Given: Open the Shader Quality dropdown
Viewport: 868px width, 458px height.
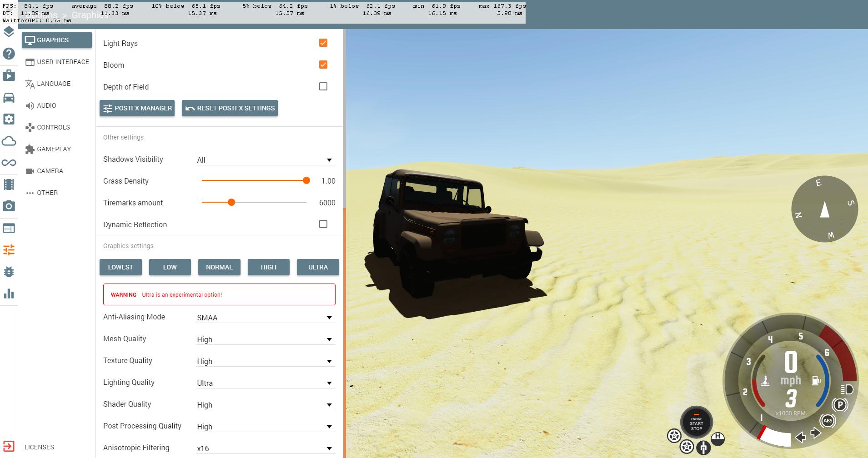Looking at the screenshot, I should click(266, 404).
